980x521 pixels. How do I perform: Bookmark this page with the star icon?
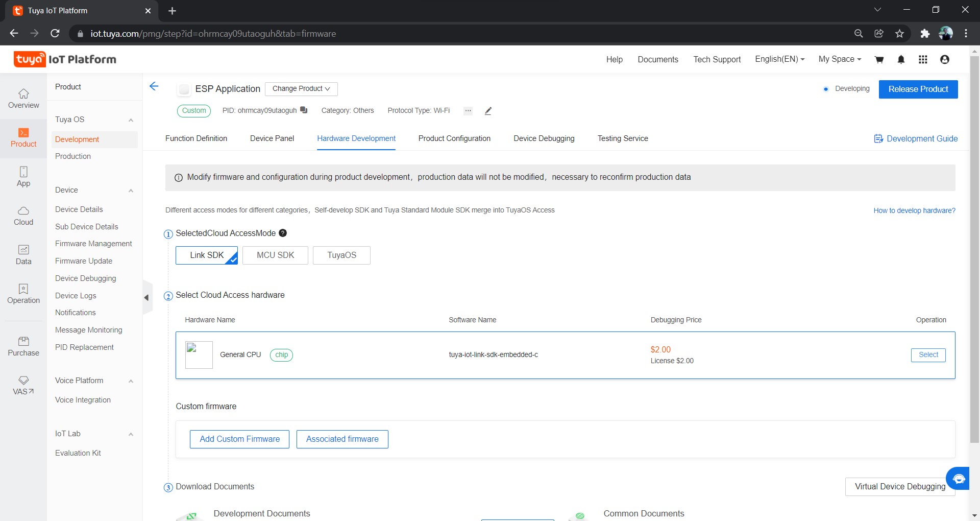pos(899,34)
